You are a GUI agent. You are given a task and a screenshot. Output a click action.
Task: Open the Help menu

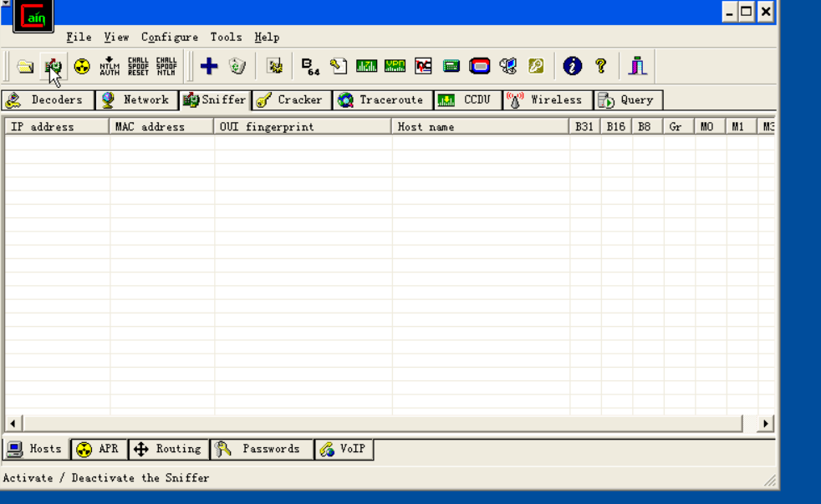(x=267, y=37)
